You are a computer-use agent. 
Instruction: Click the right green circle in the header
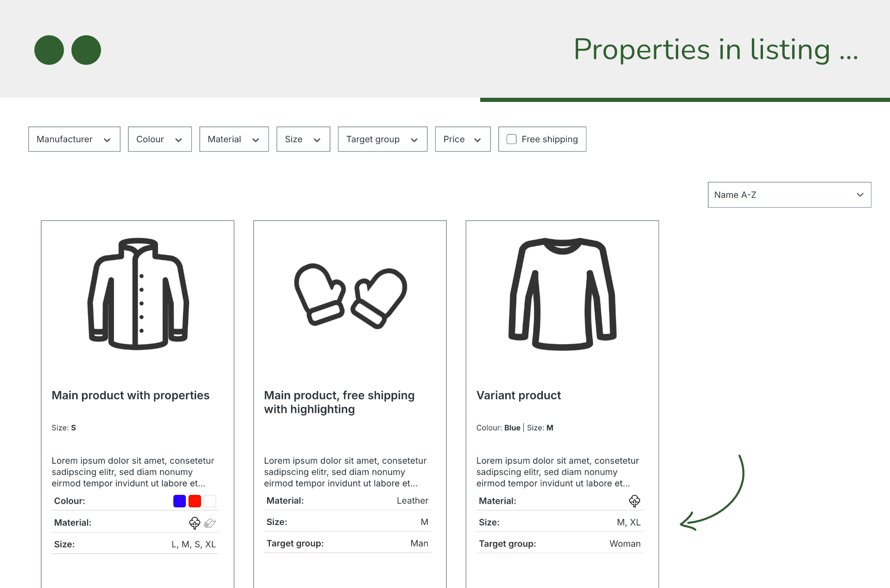point(87,50)
